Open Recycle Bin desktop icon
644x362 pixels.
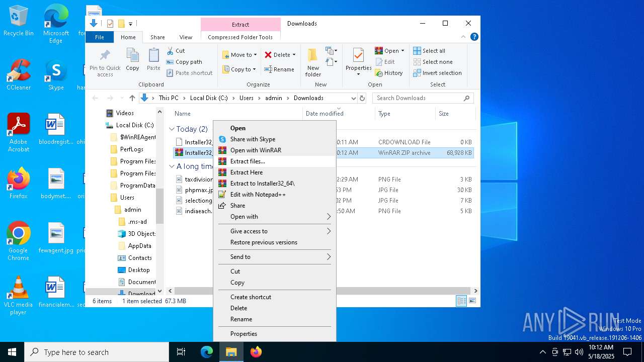coord(19,21)
